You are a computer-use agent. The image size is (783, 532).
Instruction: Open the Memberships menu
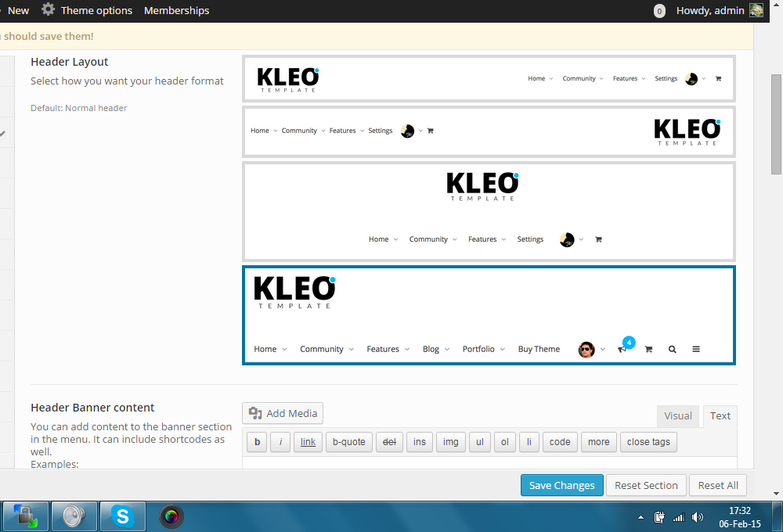pyautogui.click(x=176, y=10)
